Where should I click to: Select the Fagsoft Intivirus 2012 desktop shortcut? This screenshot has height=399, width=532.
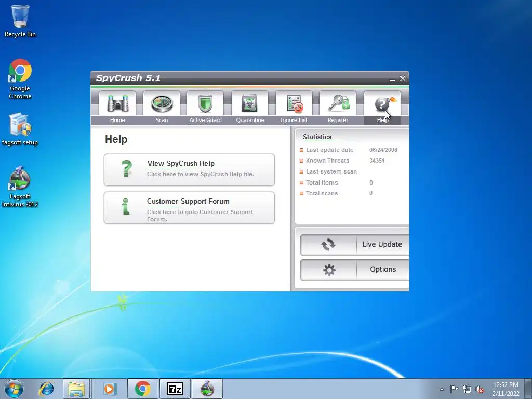20,187
